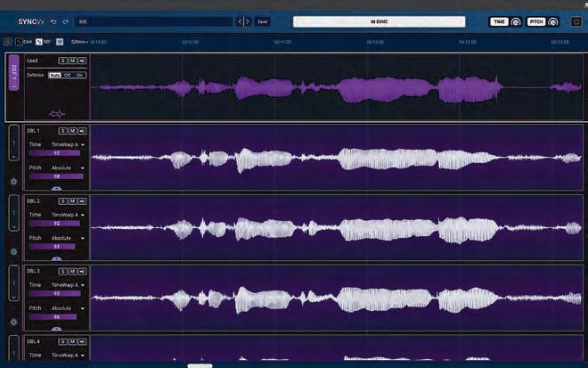Click the DBL 3 Time amount slider
Screen dimensions: 588x368
[55, 293]
